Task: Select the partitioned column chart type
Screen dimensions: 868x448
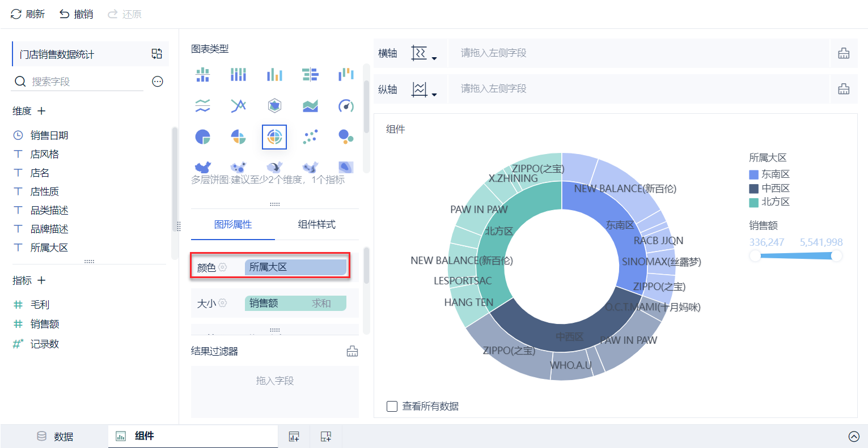Action: tap(203, 74)
